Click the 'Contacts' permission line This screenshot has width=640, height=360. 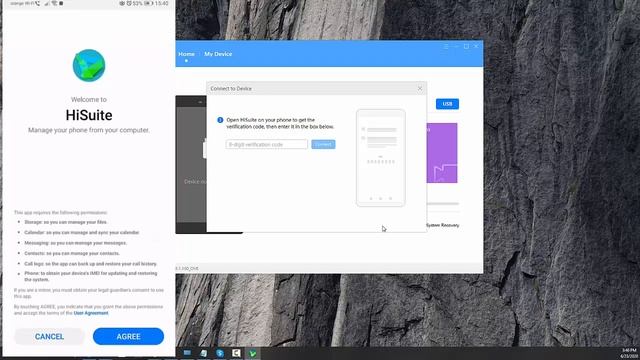pyautogui.click(x=72, y=253)
